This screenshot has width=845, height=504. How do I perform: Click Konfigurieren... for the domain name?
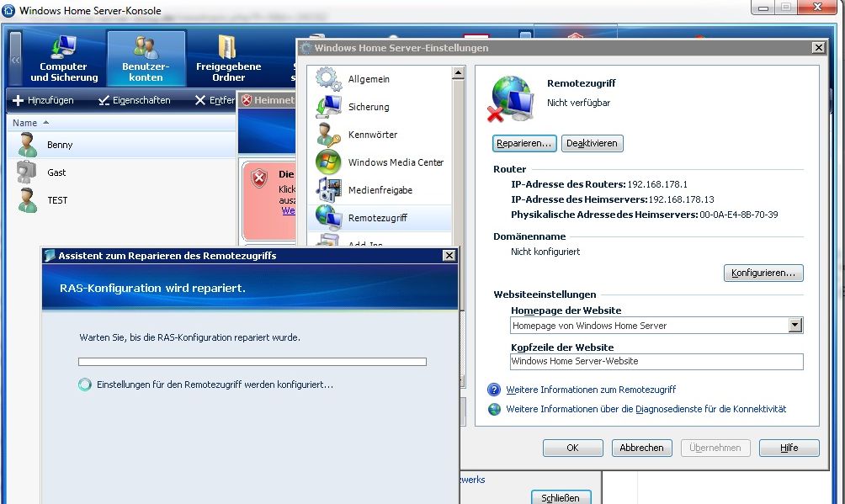point(763,273)
